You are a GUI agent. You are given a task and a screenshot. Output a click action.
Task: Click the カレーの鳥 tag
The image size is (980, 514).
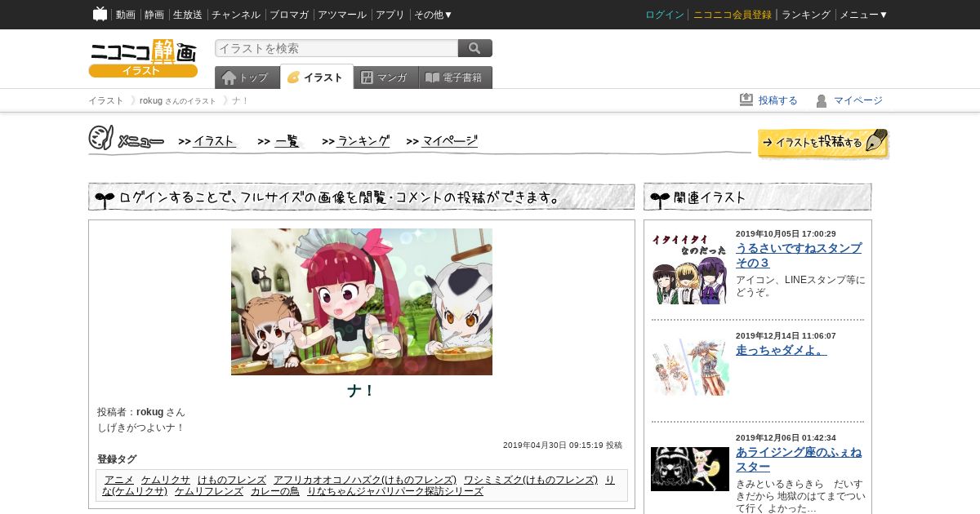pyautogui.click(x=275, y=491)
